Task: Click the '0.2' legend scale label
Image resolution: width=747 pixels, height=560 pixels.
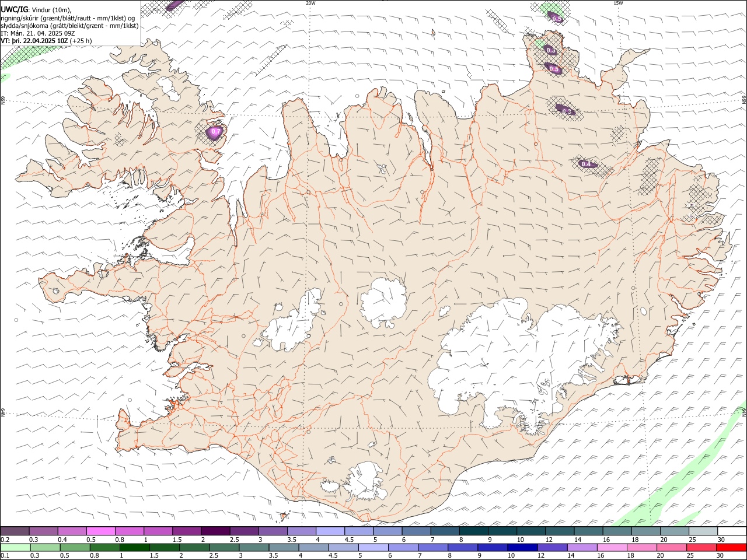Action: pyautogui.click(x=5, y=540)
